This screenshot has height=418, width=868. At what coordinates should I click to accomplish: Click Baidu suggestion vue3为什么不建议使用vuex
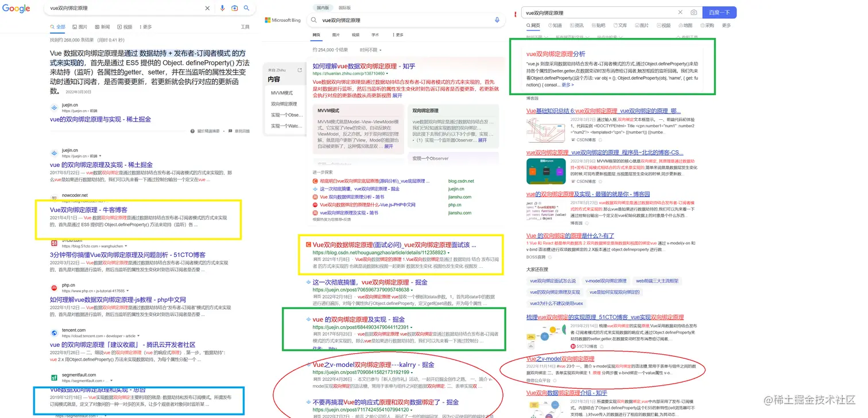pyautogui.click(x=556, y=303)
